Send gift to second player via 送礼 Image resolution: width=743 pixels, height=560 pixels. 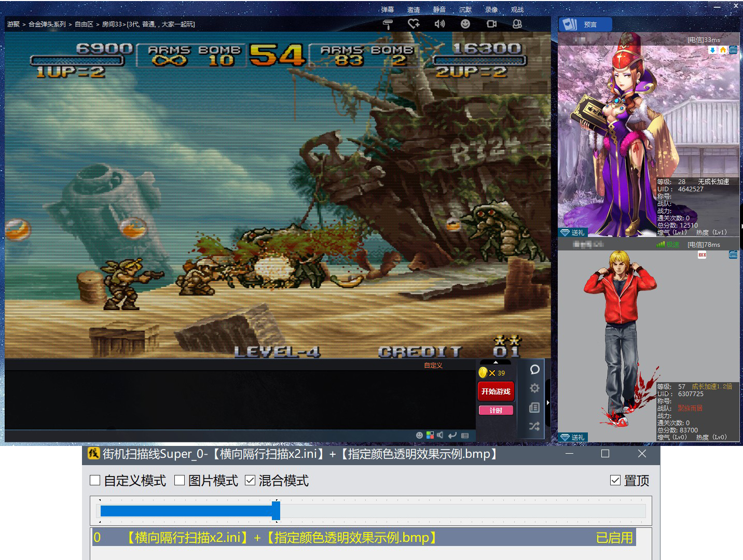(x=573, y=437)
